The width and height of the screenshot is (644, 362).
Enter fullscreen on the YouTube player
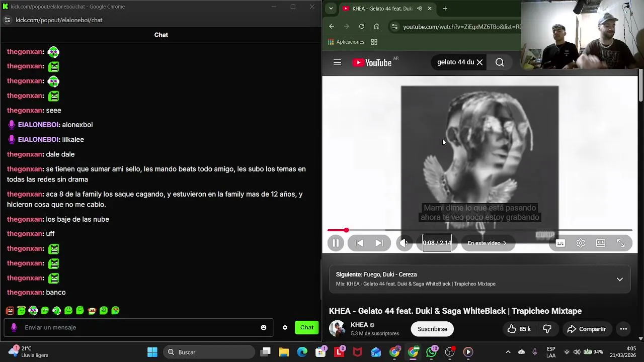pos(621,243)
